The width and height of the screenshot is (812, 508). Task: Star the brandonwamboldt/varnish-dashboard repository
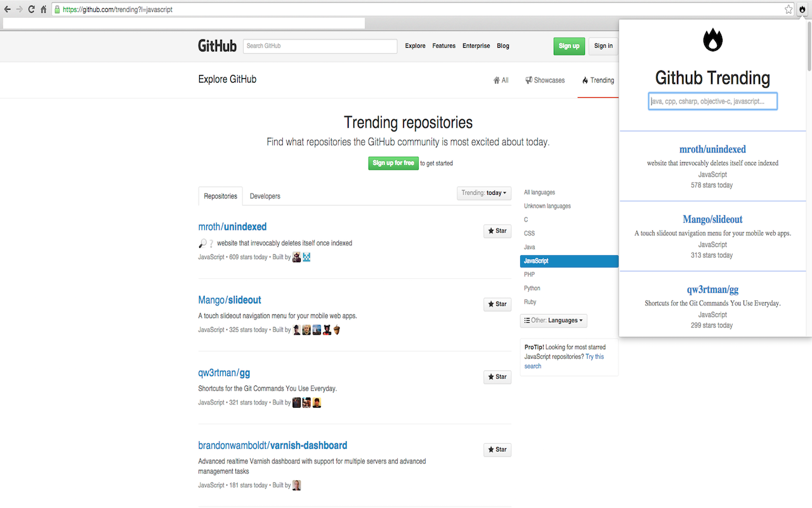coord(497,450)
